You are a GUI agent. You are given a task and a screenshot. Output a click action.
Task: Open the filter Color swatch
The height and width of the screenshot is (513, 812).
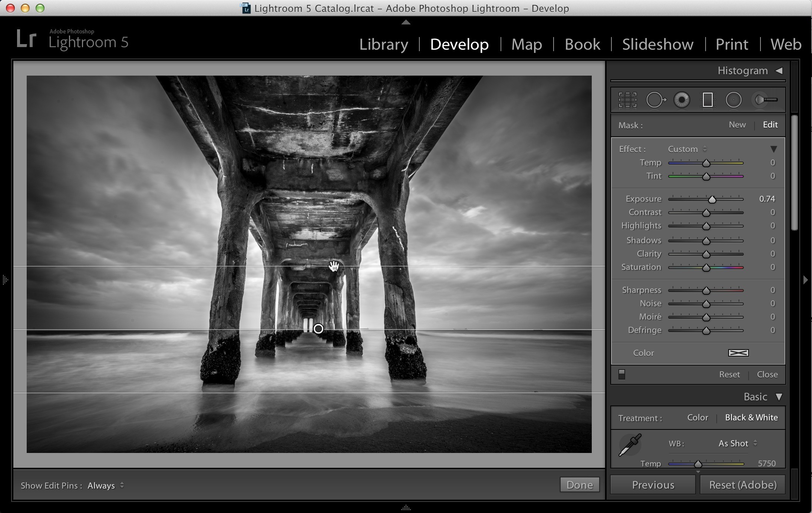click(738, 353)
